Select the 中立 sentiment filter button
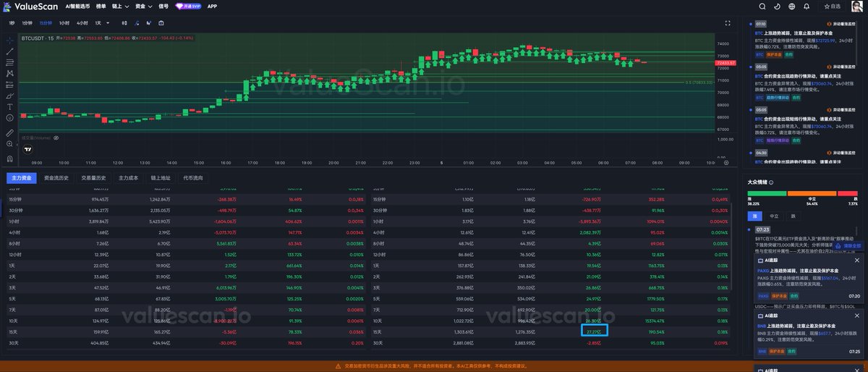Screen dimensions: 868x372 [x=775, y=216]
